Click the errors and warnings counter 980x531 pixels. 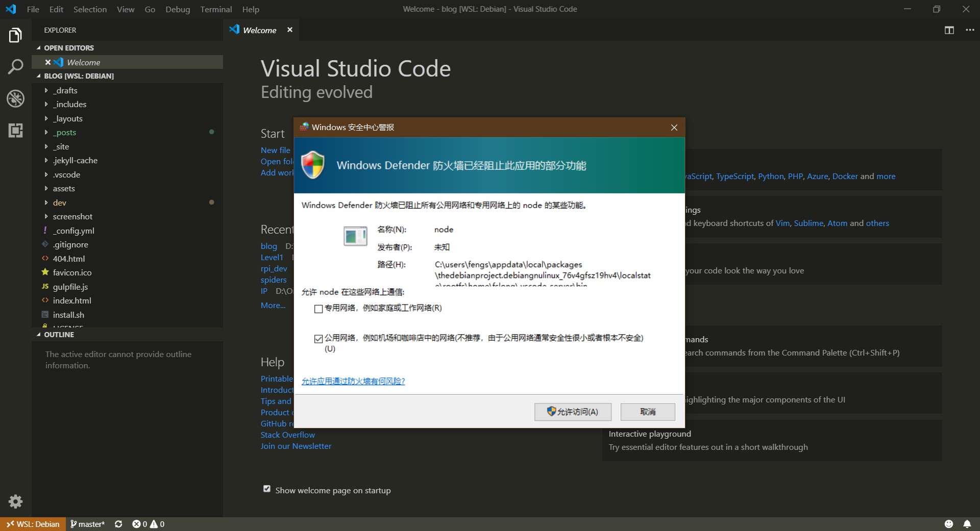pyautogui.click(x=148, y=524)
